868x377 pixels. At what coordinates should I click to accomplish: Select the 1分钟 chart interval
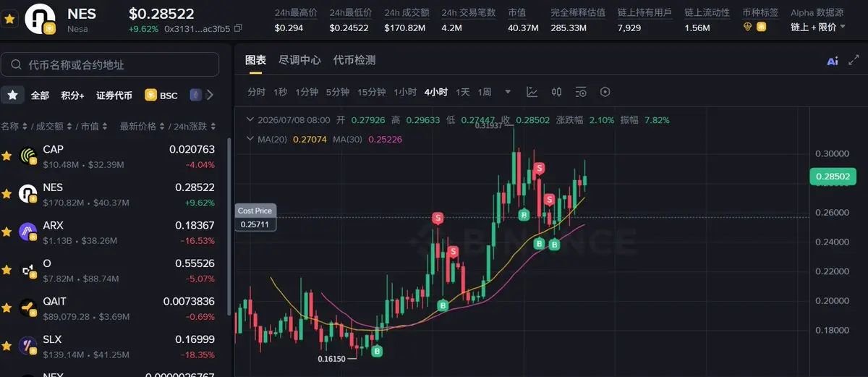point(307,92)
